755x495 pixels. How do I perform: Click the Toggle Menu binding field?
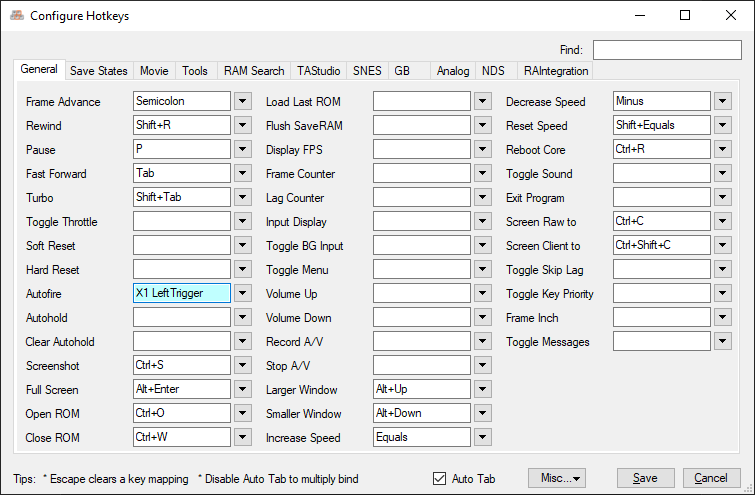422,269
